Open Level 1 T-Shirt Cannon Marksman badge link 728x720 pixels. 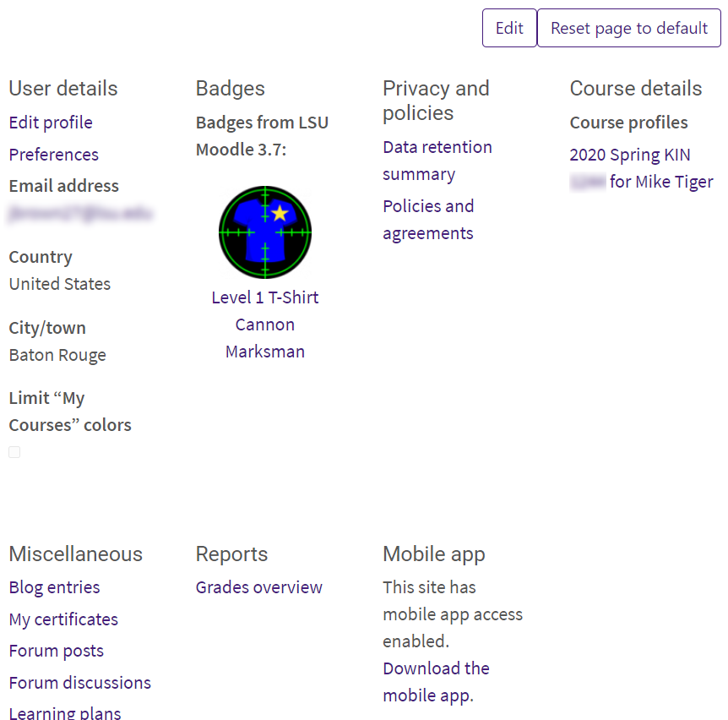tap(265, 324)
